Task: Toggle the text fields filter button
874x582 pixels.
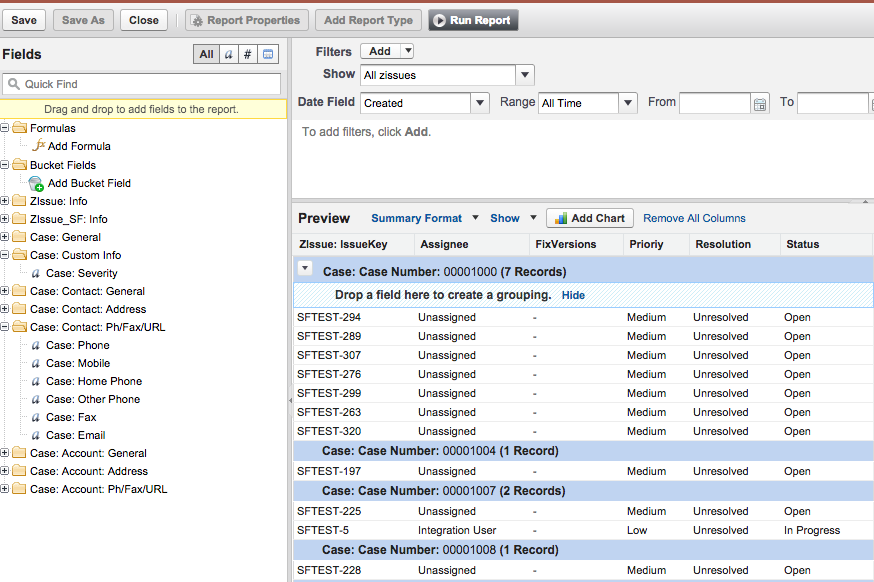Action: [228, 54]
